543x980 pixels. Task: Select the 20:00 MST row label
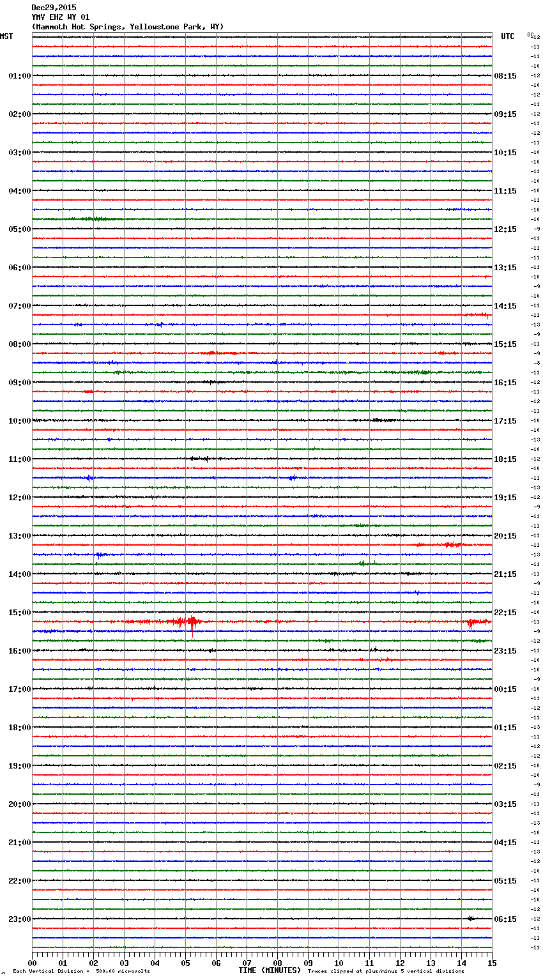click(19, 804)
